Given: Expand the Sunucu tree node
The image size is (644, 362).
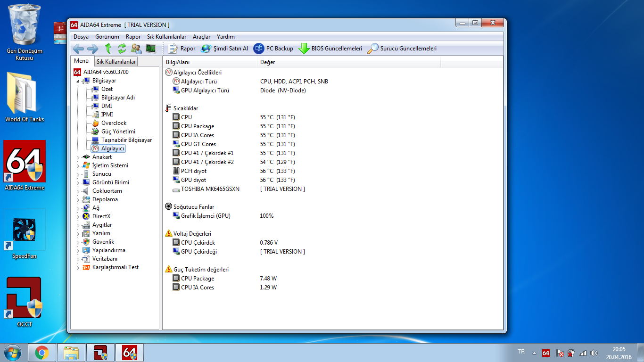Looking at the screenshot, I should pos(78,174).
